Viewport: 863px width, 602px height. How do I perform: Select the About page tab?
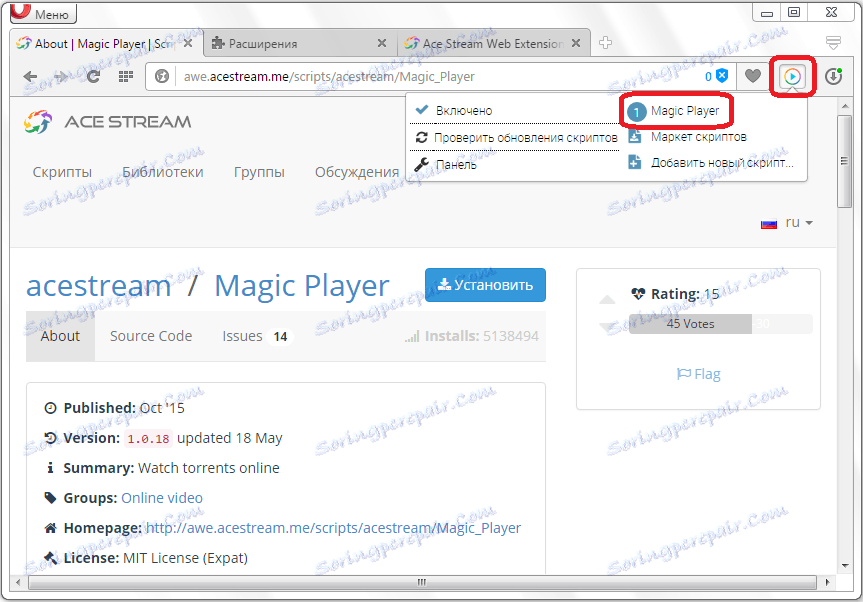[61, 336]
